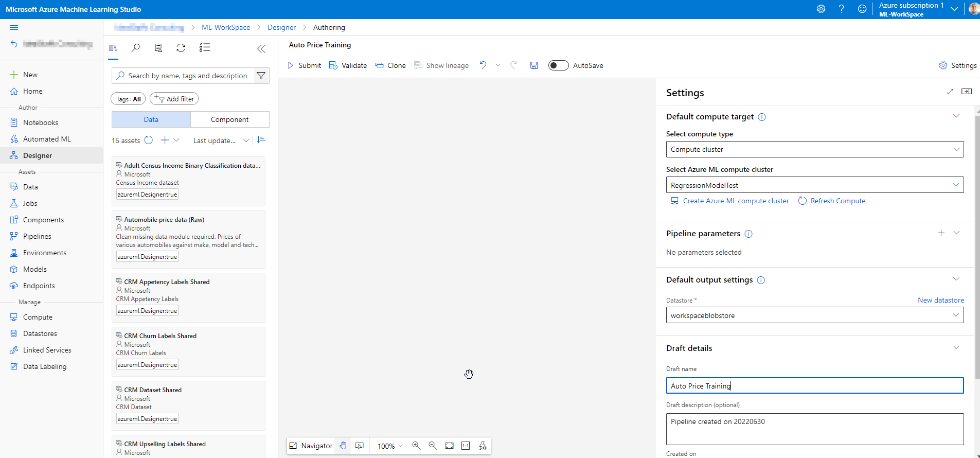The height and width of the screenshot is (458, 980).
Task: Open the Datastore workspaceblobstore dropdown
Action: (814, 315)
